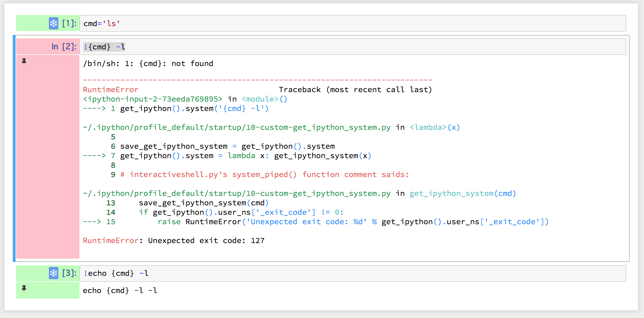Click 'Traceback (most recent call last)' header text
The width and height of the screenshot is (644, 318).
[x=355, y=90]
